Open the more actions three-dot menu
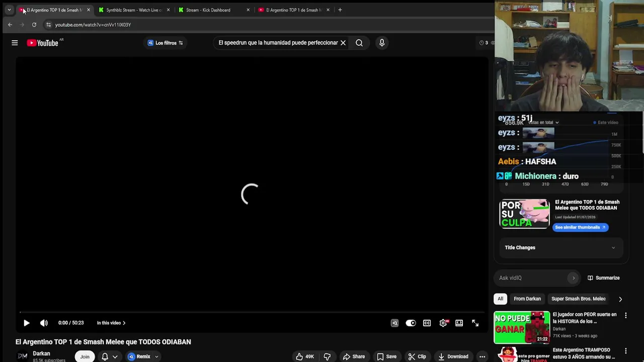Viewport: 644px width, 362px height. (482, 356)
